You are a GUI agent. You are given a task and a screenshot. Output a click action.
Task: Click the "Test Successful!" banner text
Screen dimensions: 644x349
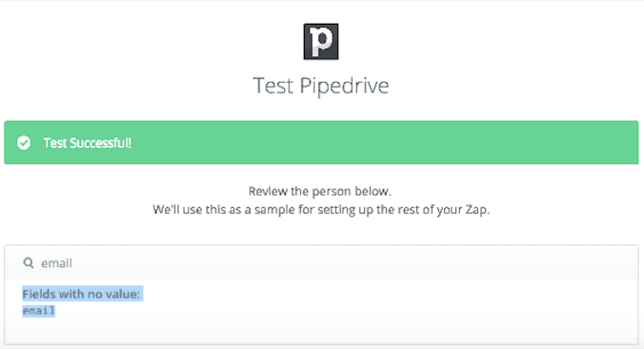[x=88, y=143]
